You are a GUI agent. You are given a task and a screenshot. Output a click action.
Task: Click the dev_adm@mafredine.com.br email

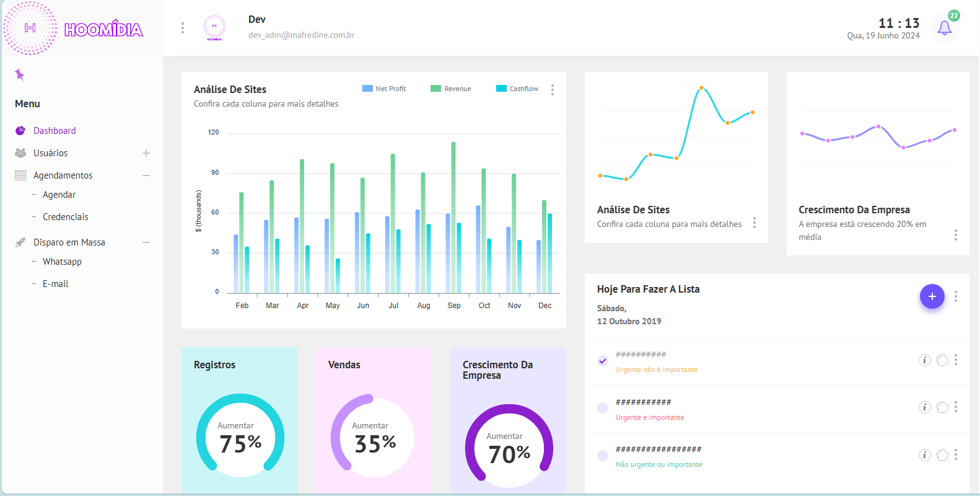pyautogui.click(x=302, y=35)
